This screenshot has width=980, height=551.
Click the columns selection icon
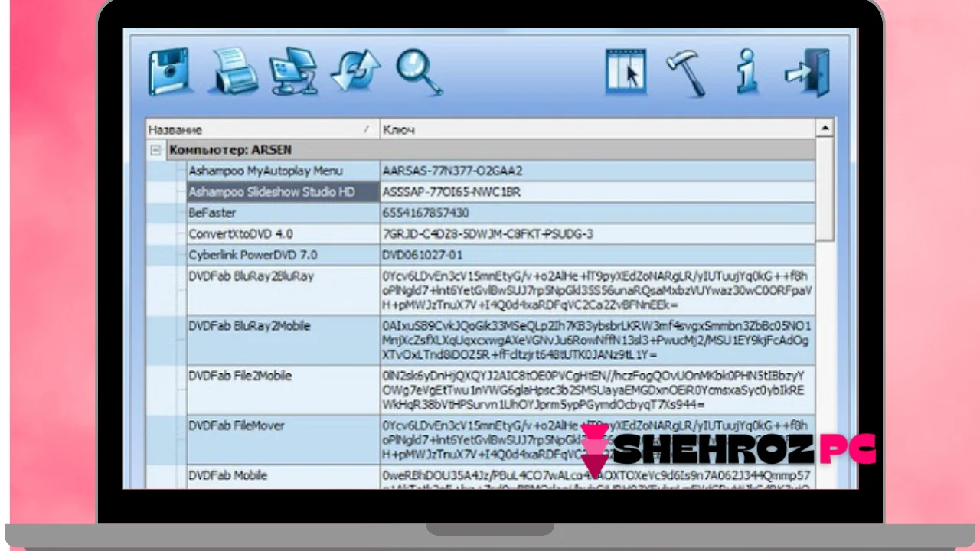(626, 72)
